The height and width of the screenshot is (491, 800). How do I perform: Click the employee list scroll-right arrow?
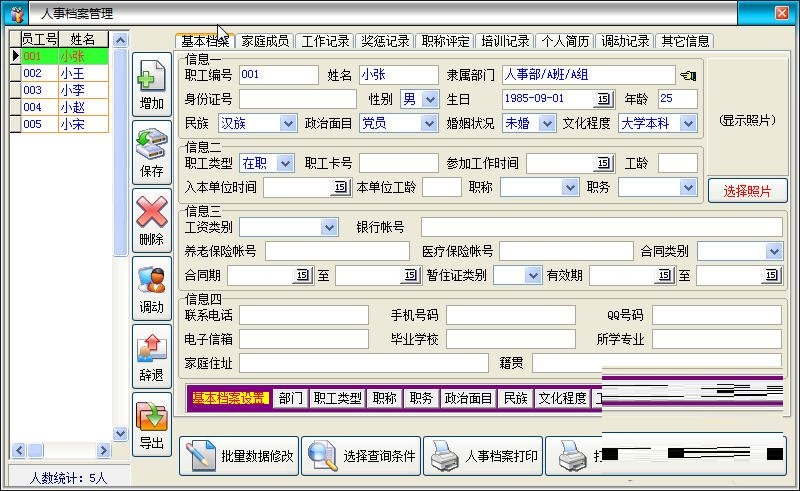coord(103,450)
